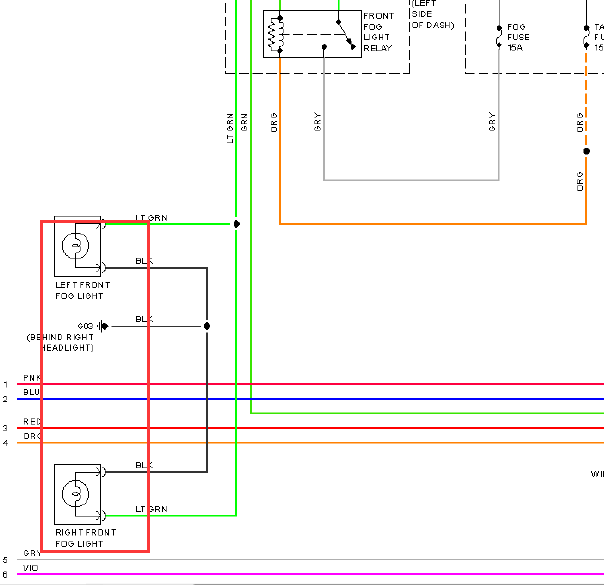Select the (LEFT SIDE OF DASH) text
The height and width of the screenshot is (585, 604).
[433, 14]
